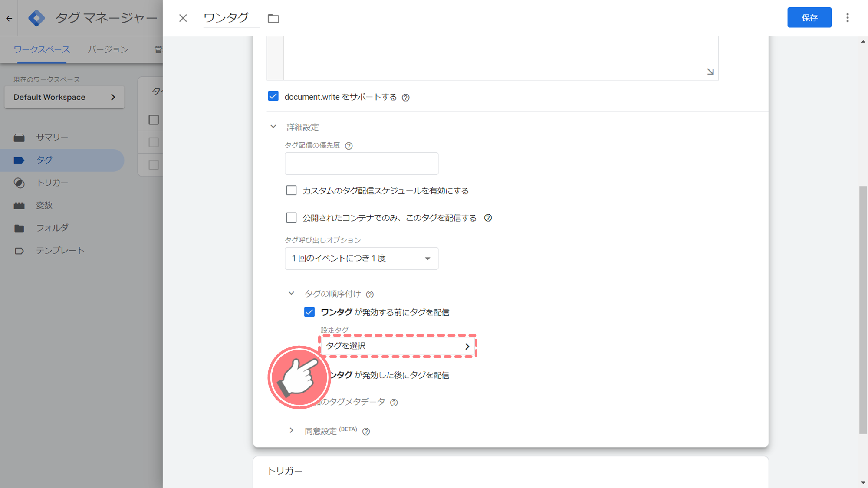Click the 保存 save button
This screenshot has width=868, height=488.
tap(809, 17)
